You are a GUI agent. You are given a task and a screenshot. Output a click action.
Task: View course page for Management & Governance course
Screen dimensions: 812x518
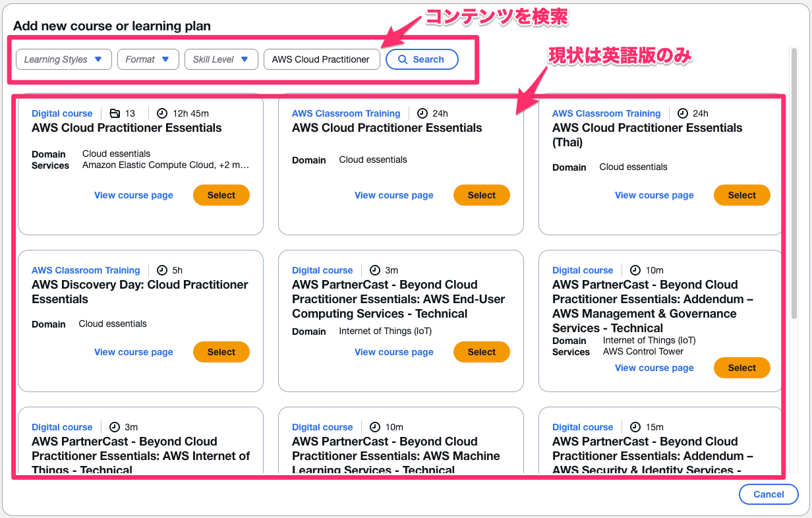point(654,368)
